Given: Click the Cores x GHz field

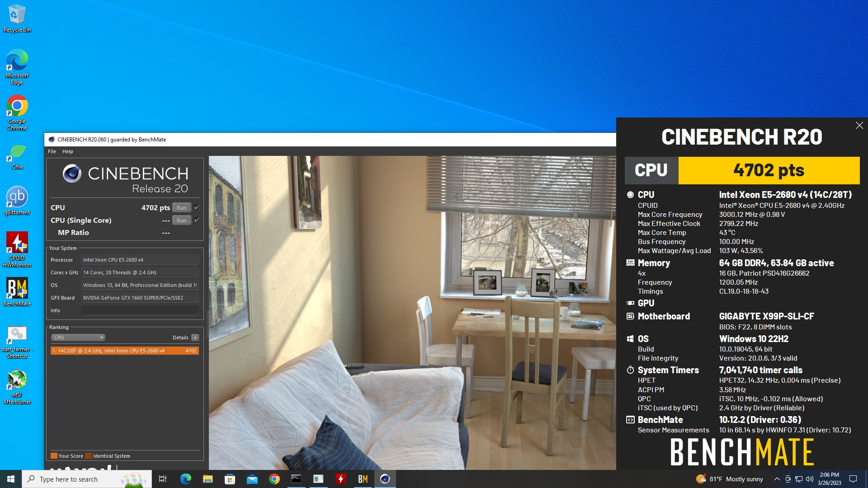Looking at the screenshot, I should pyautogui.click(x=140, y=272).
